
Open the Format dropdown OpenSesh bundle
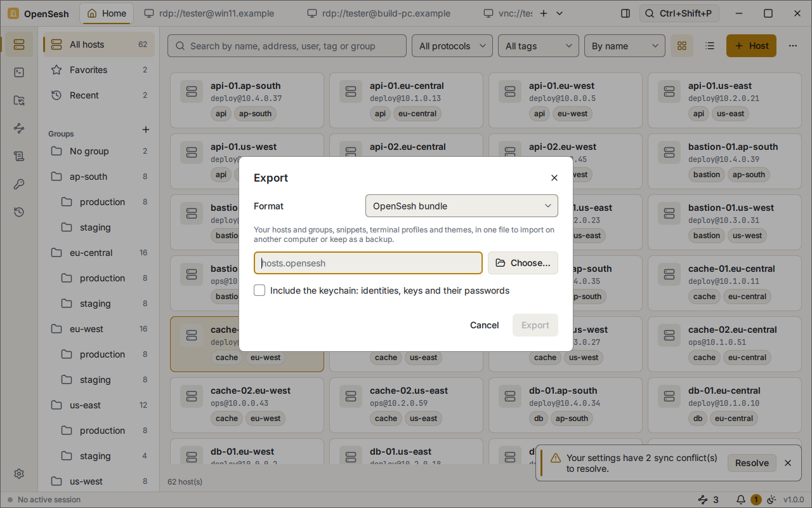[462, 206]
